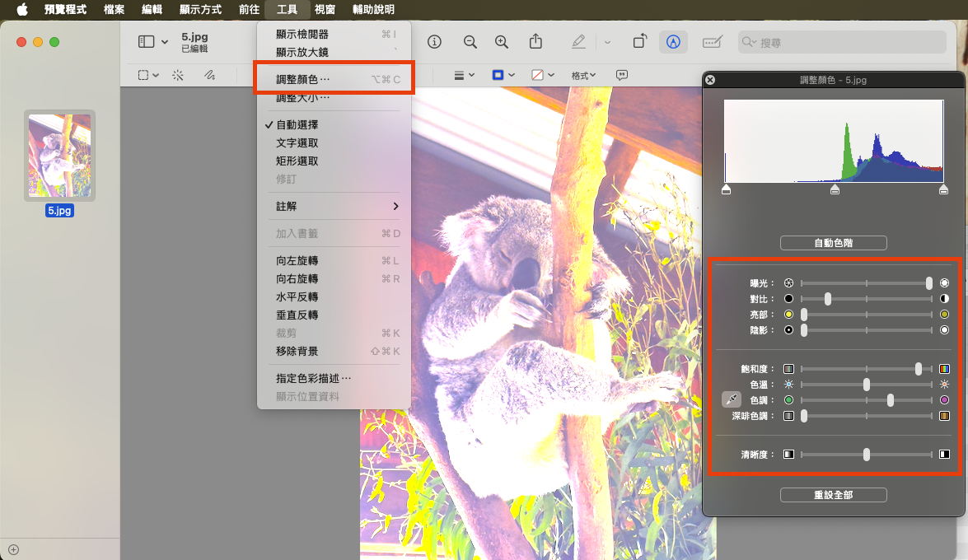This screenshot has width=968, height=560.
Task: Choose 調整顏色 from the Tools menu
Action: pos(302,80)
